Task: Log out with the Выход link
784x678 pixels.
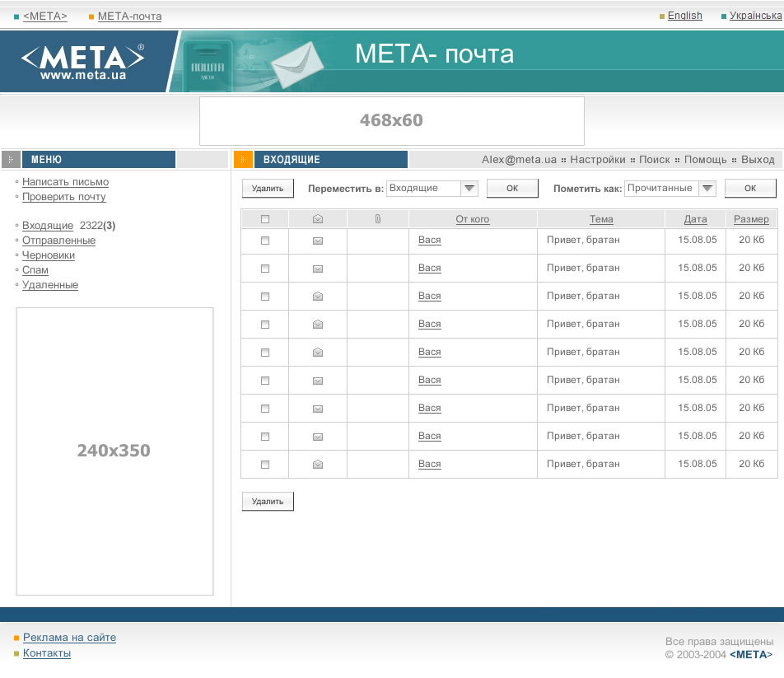Action: click(x=758, y=160)
